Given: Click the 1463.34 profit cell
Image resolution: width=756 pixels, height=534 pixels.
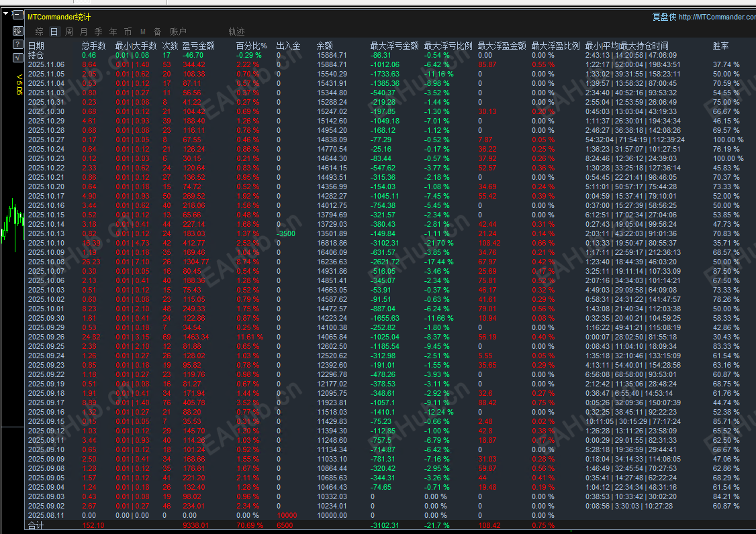Looking at the screenshot, I should (196, 337).
